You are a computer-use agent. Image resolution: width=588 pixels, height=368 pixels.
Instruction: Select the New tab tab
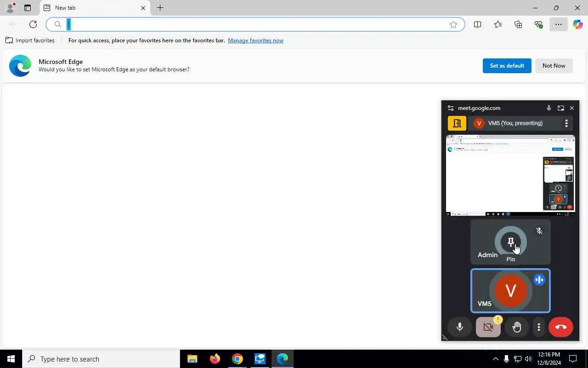click(x=95, y=8)
